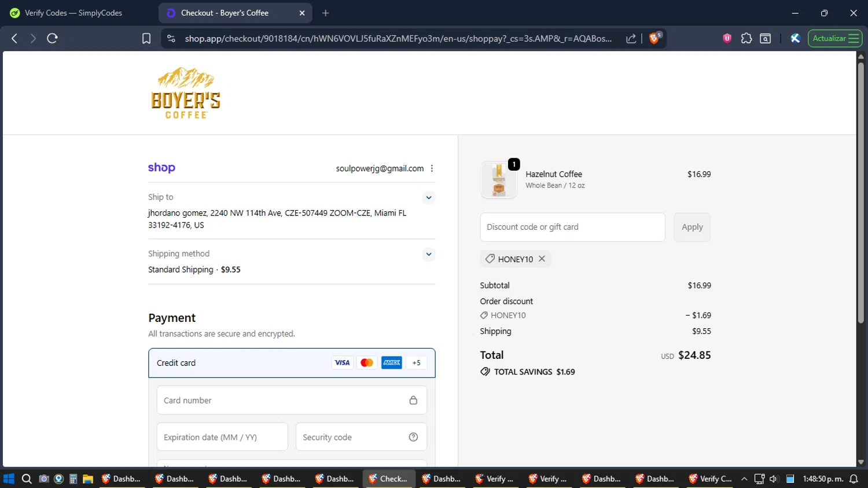Open the Windows Start menu

(9, 479)
